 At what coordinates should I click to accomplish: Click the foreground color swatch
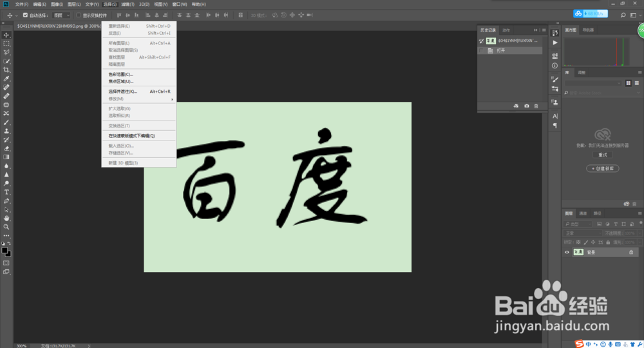[5, 250]
